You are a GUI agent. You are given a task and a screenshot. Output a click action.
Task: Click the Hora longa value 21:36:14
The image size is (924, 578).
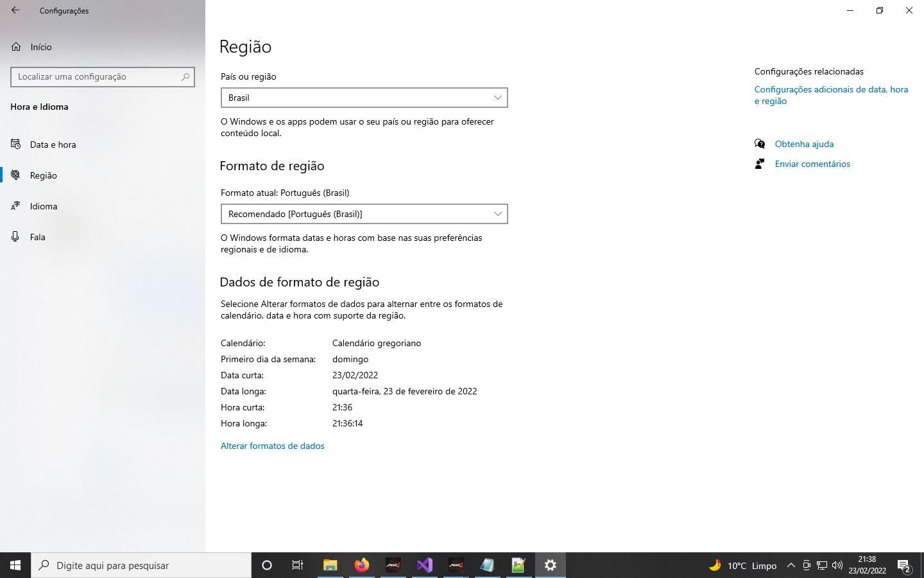click(x=347, y=423)
